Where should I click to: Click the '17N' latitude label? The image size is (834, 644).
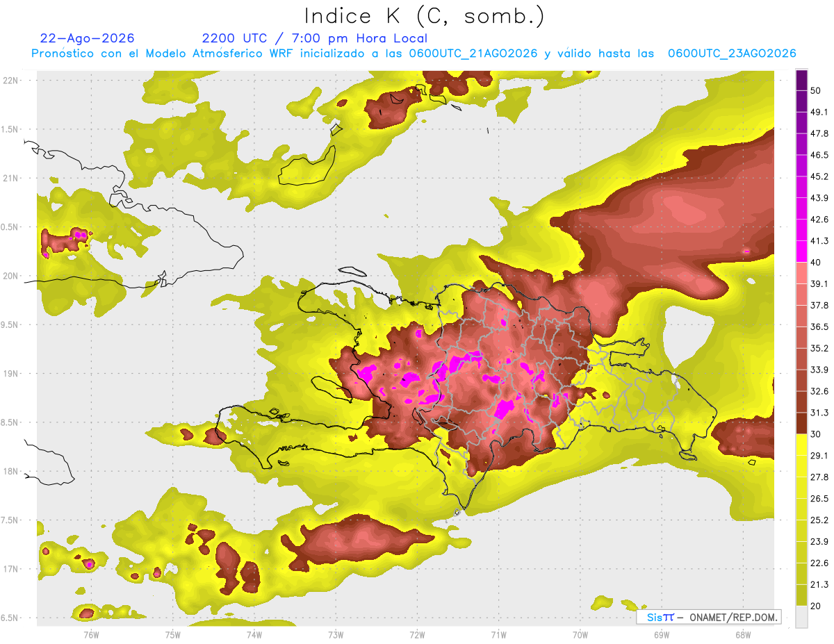pos(12,570)
